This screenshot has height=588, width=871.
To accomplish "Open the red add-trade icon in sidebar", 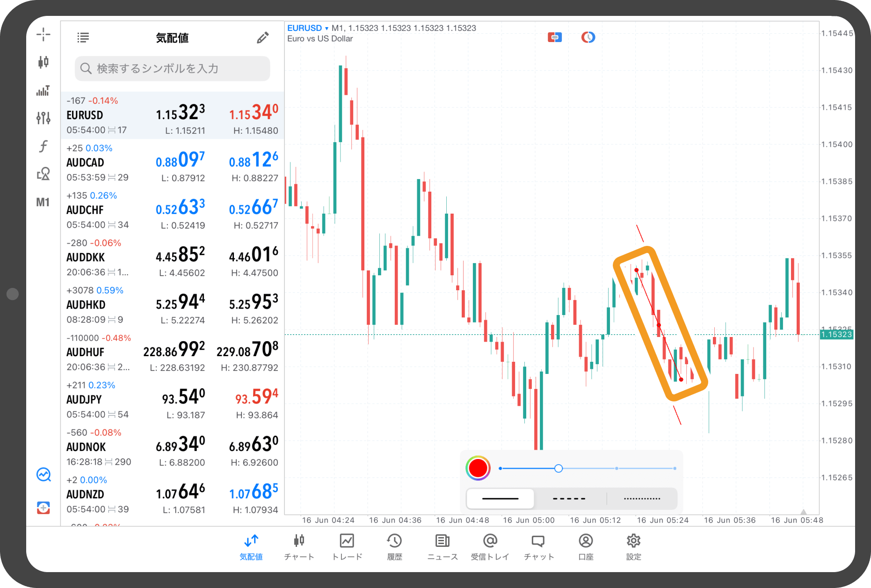I will pos(44,508).
